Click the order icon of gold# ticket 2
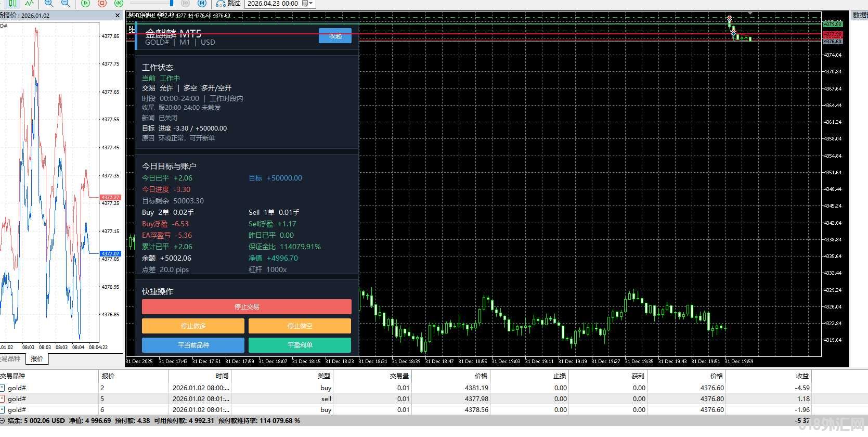 3,388
